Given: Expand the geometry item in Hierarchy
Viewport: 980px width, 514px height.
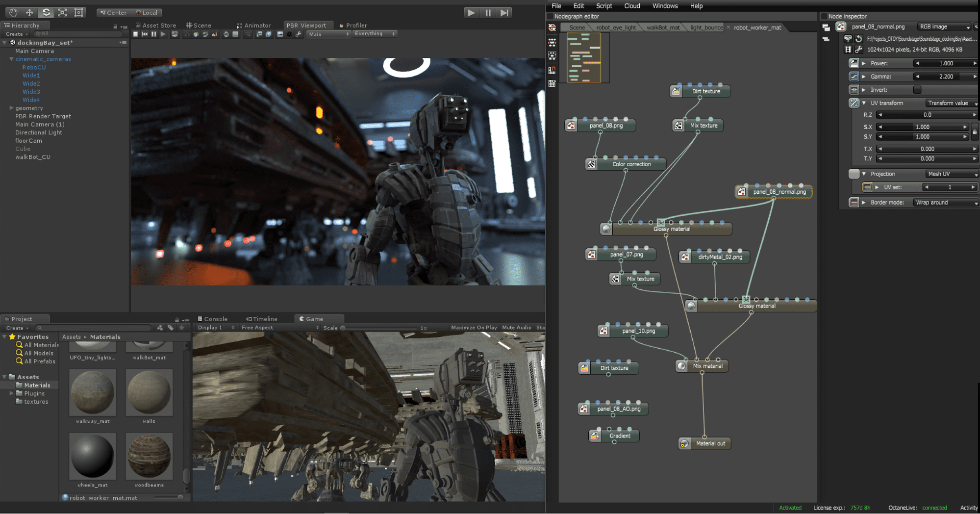Looking at the screenshot, I should point(12,108).
